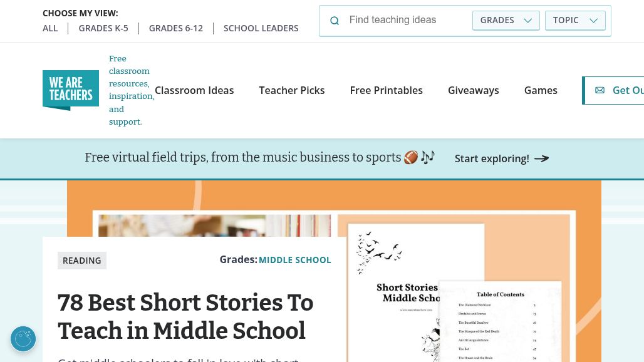Switch view to Grades K-5
Screen dimensions: 644x362
click(x=103, y=28)
